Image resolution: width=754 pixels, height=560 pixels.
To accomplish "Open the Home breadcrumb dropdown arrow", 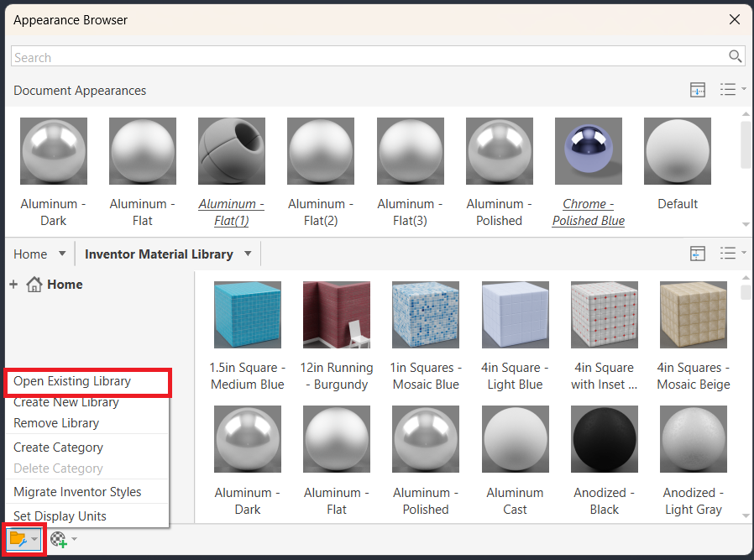I will click(x=62, y=254).
